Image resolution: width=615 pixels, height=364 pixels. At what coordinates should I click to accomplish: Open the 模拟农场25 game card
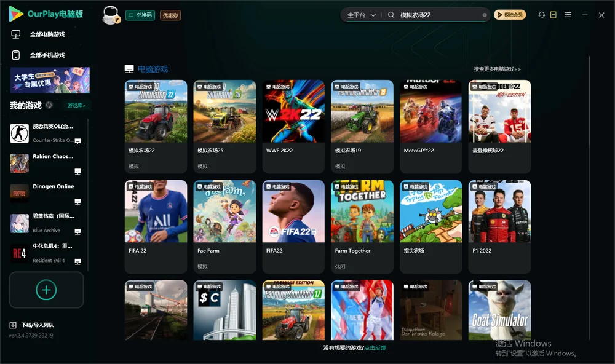[x=224, y=126]
